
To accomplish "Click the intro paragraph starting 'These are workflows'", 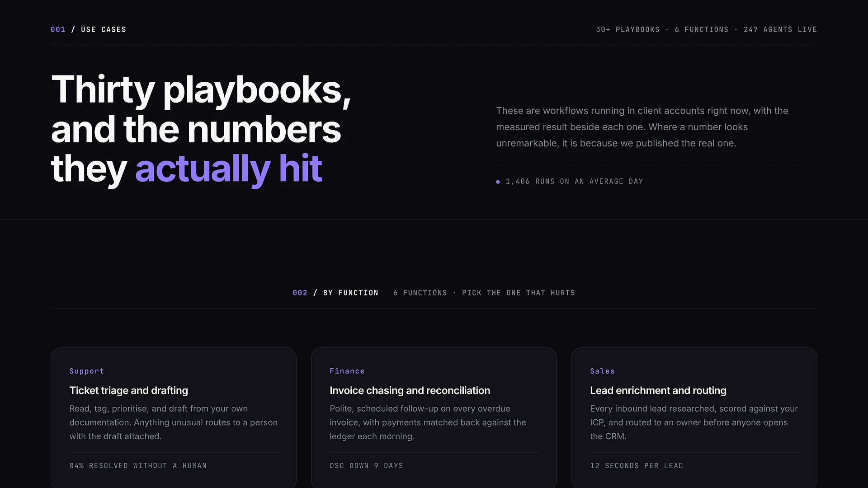I will tap(642, 127).
